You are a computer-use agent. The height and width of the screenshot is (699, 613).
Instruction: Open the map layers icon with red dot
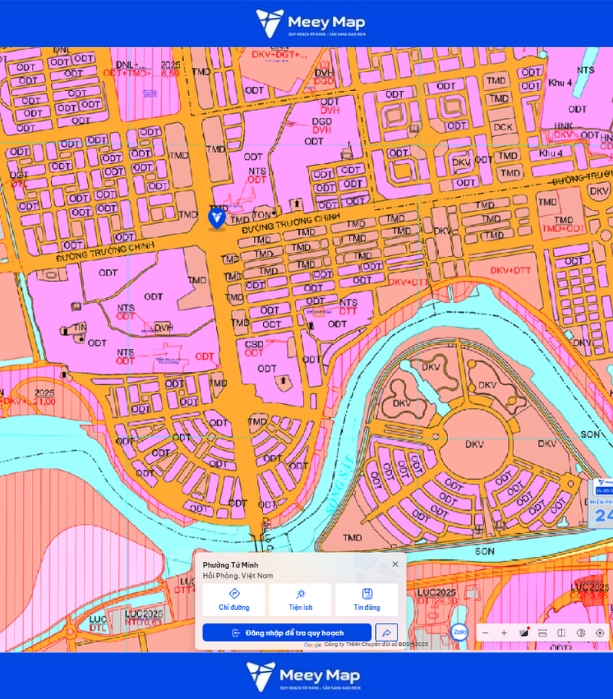click(524, 632)
